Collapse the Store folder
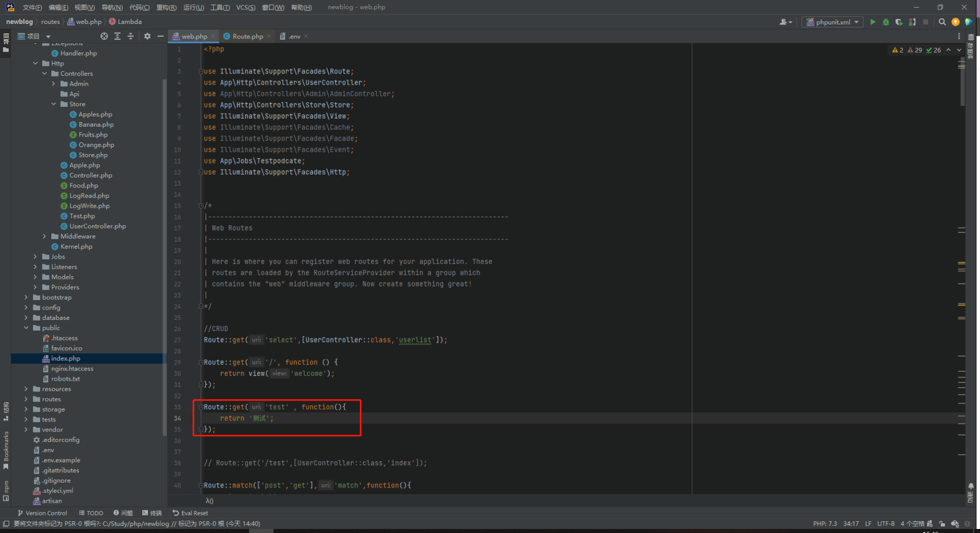This screenshot has width=980, height=533. (x=54, y=104)
